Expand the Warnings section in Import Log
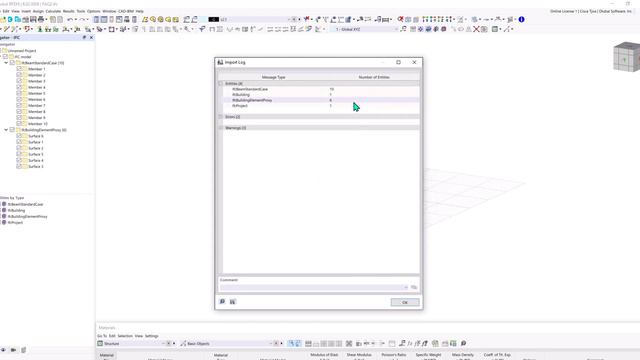The width and height of the screenshot is (640, 360). (221, 128)
